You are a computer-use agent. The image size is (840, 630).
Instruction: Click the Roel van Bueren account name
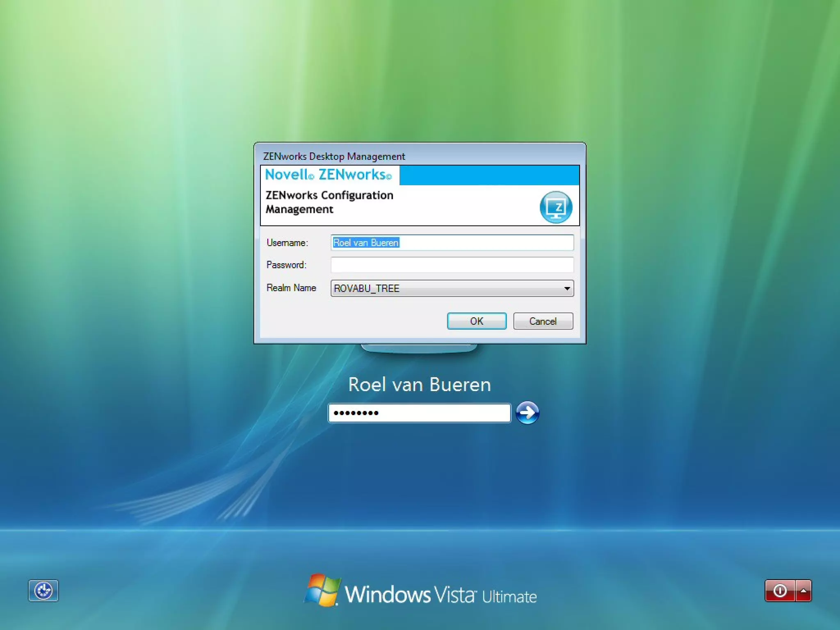(x=419, y=385)
